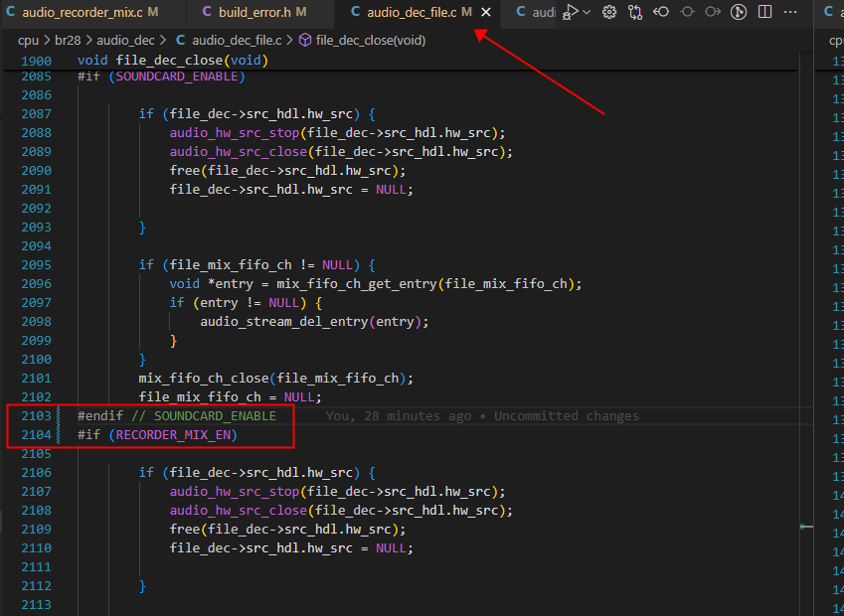Click line number 2104 in the gutter
Viewport: 844px width, 616px height.
tap(37, 435)
